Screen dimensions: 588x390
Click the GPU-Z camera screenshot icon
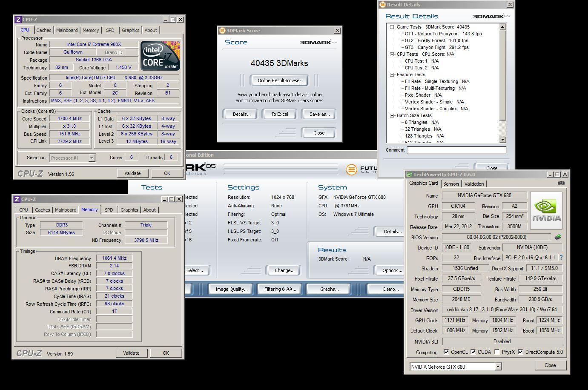click(x=561, y=184)
